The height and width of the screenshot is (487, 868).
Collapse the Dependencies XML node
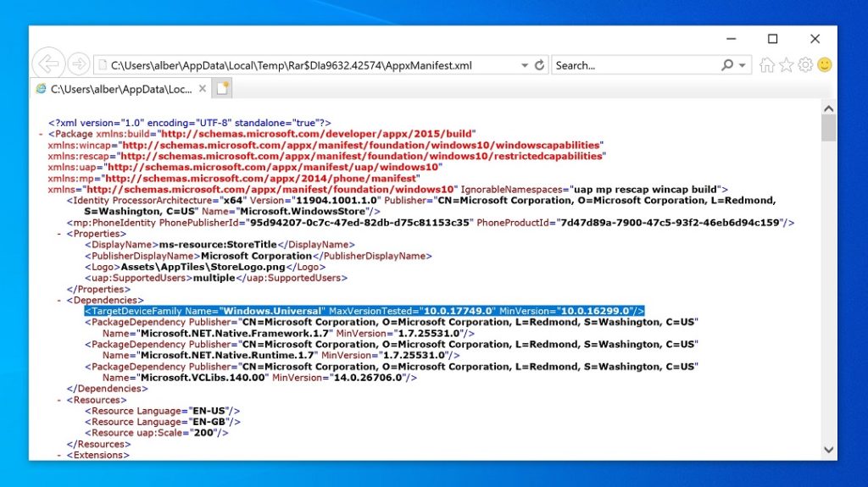(x=59, y=300)
